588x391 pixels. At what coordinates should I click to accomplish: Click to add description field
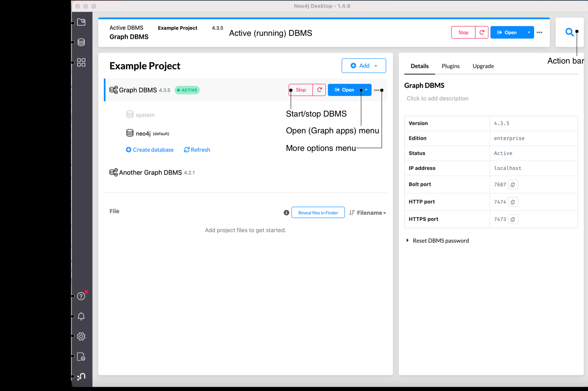437,99
